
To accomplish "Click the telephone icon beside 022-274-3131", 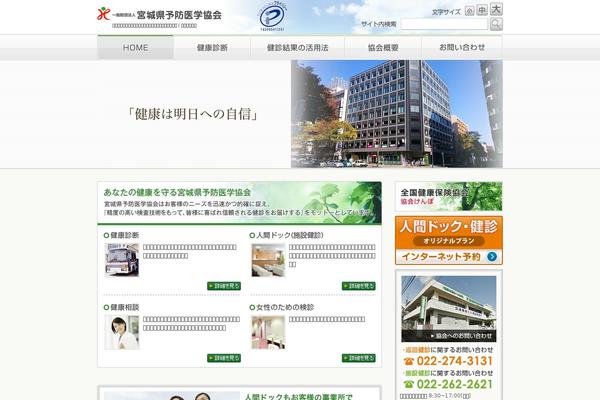I will click(409, 361).
